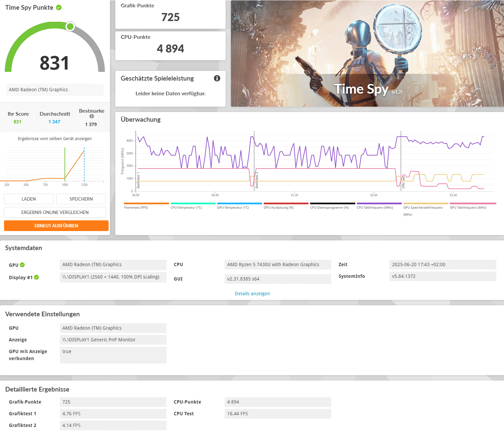Viewport: 504px width, 436px height.
Task: Expand system info via Details anzeigen
Action: 252,294
